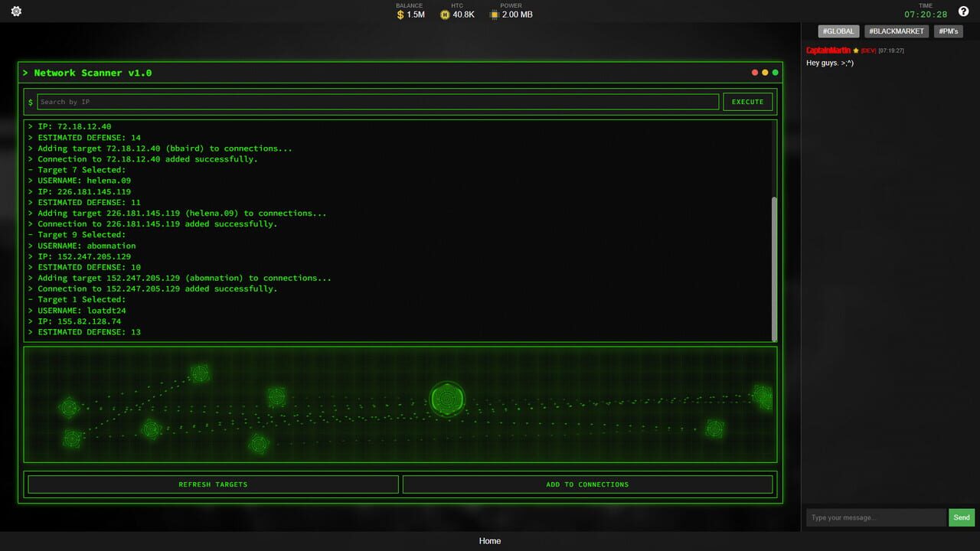Focus the chat message input box
The width and height of the screenshot is (980, 551).
(876, 517)
